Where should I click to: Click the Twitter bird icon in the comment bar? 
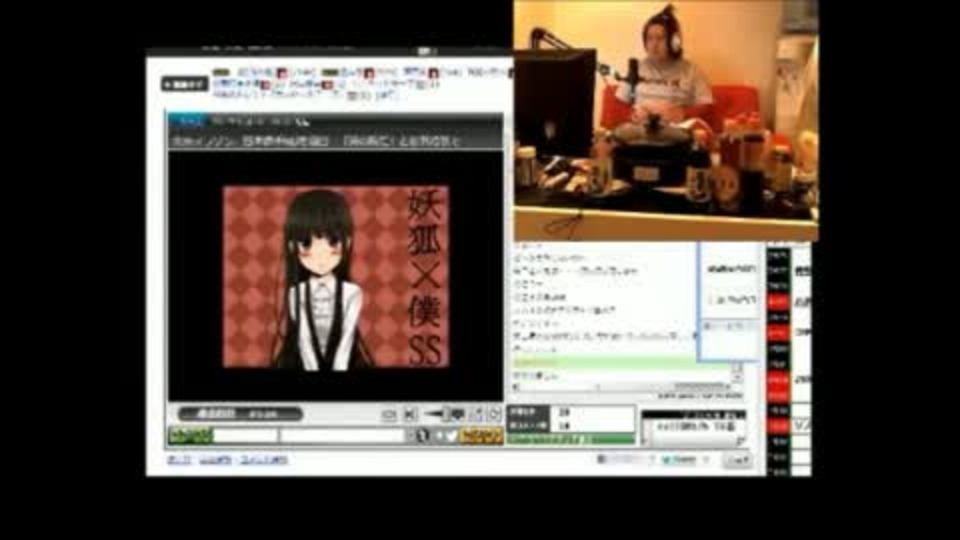(x=451, y=436)
